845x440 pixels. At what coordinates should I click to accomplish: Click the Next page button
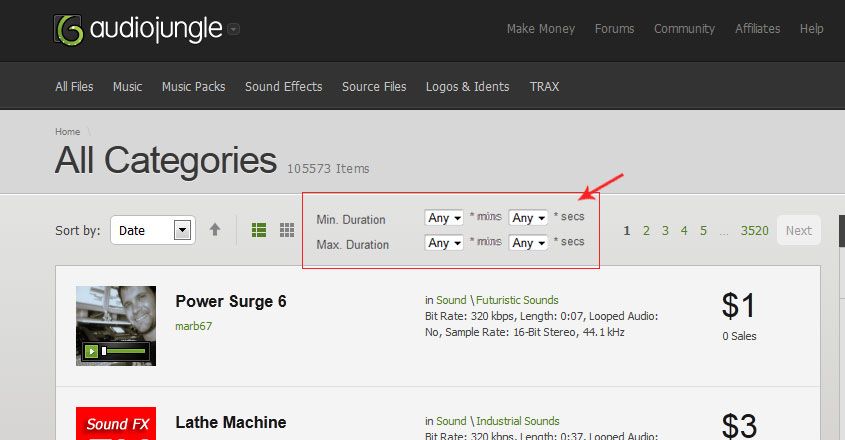(x=799, y=230)
